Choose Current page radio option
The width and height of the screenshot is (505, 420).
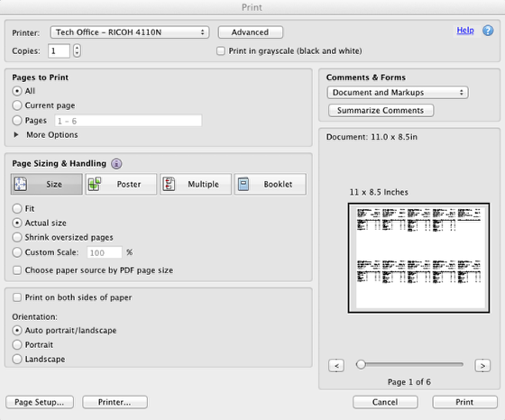pos(17,105)
